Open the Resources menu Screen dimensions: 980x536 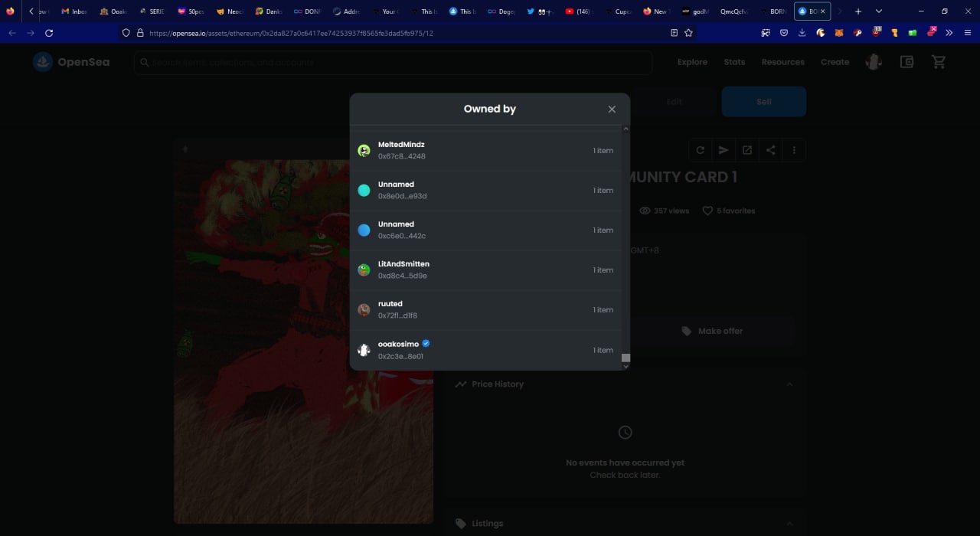coord(782,62)
